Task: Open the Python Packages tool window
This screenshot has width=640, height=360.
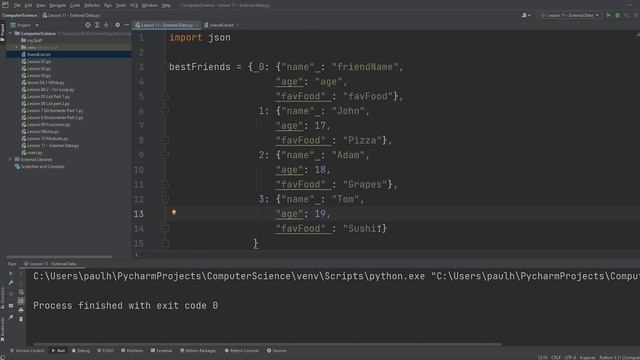Action: pos(198,351)
